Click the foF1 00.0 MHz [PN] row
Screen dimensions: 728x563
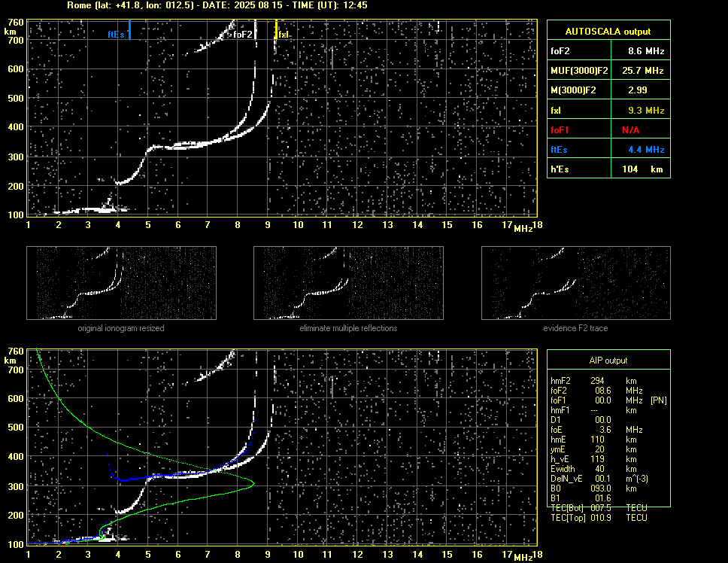(608, 400)
